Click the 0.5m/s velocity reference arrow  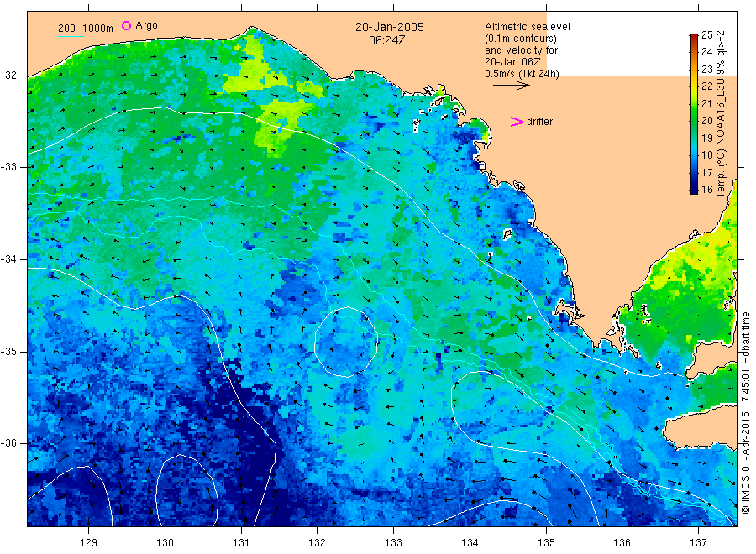(511, 86)
